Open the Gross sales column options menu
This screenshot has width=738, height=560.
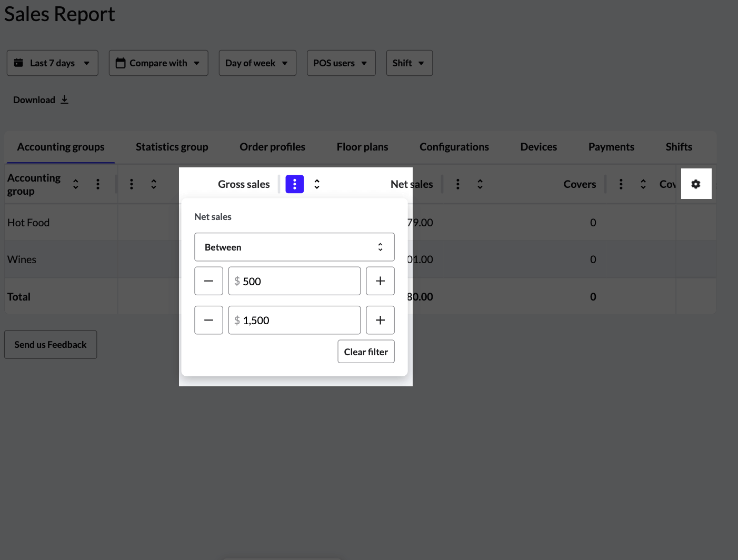294,184
